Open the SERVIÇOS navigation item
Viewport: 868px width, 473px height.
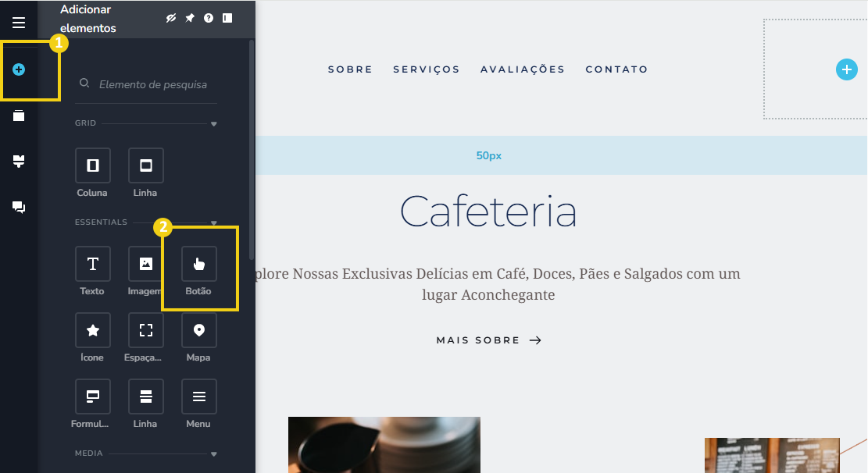(x=427, y=69)
